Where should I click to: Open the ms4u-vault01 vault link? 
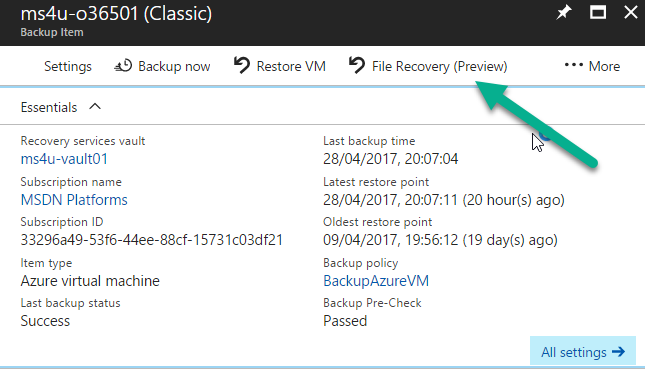pos(64,159)
